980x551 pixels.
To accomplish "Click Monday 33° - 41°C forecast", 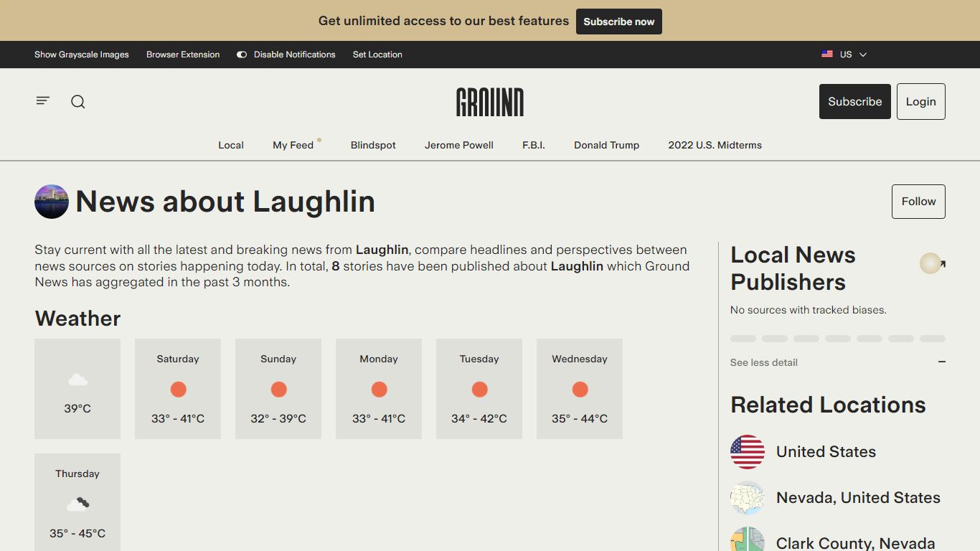I will (379, 419).
